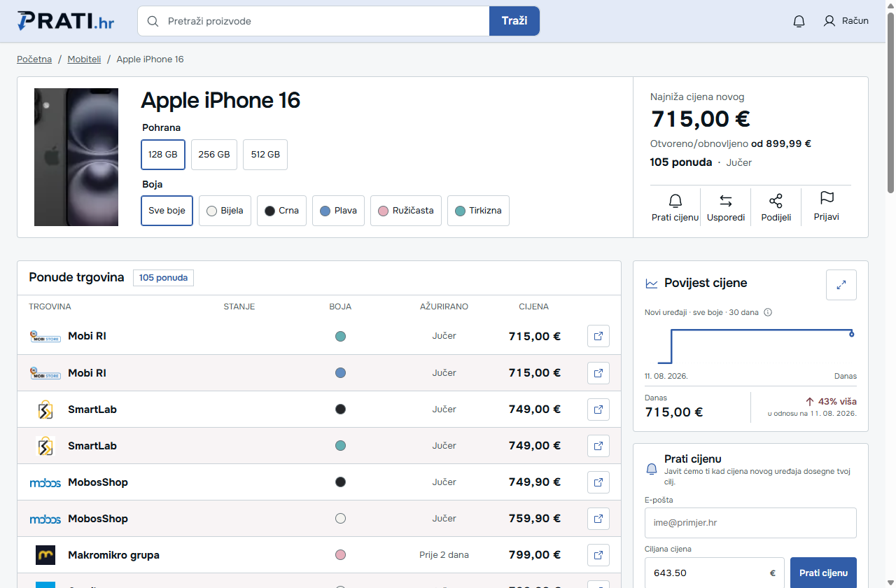Click the TRGOVINA column header
Image resolution: width=896 pixels, height=588 pixels.
tap(50, 307)
